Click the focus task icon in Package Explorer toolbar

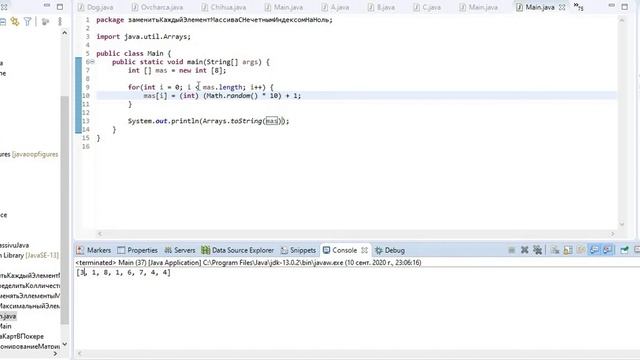[45, 22]
